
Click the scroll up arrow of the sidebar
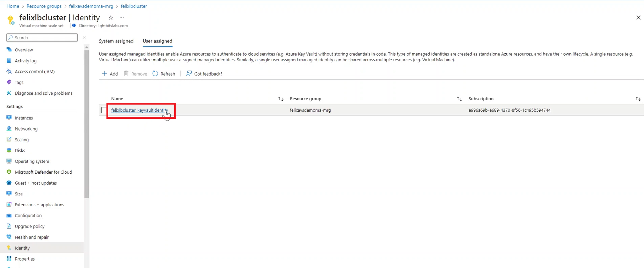point(87,47)
